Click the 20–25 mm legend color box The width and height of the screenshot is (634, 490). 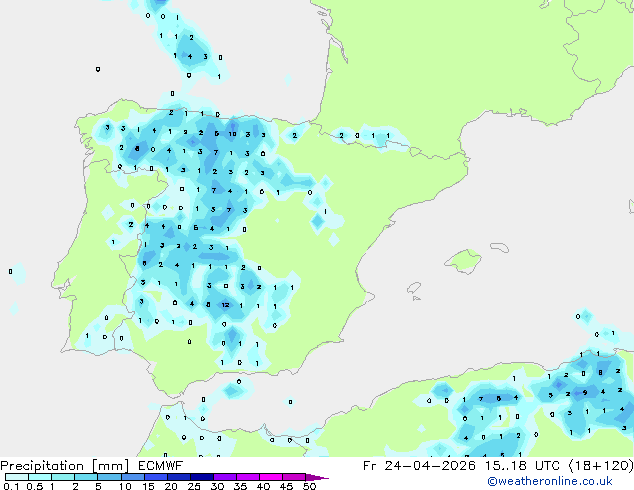click(x=179, y=477)
